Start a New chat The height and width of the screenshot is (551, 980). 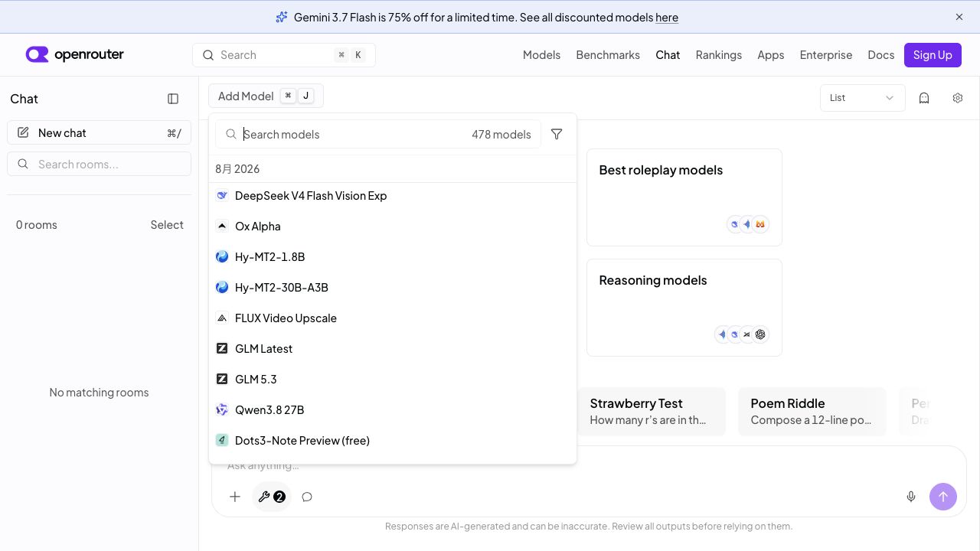[x=99, y=132]
